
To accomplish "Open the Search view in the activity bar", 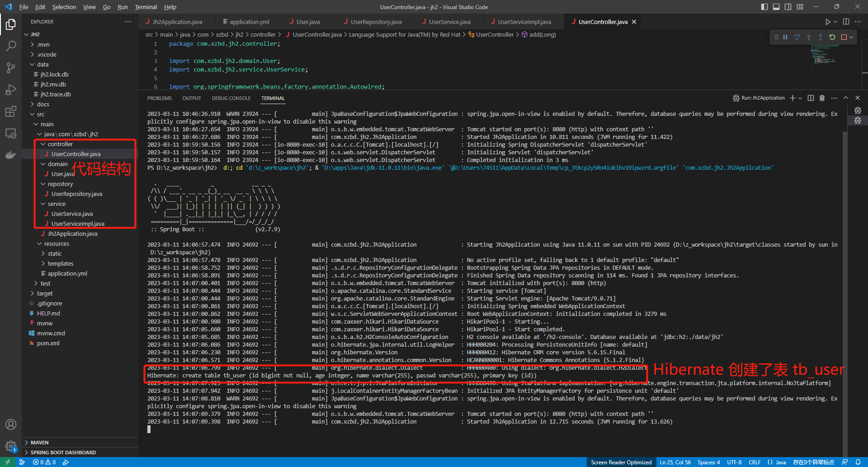I will click(10, 46).
